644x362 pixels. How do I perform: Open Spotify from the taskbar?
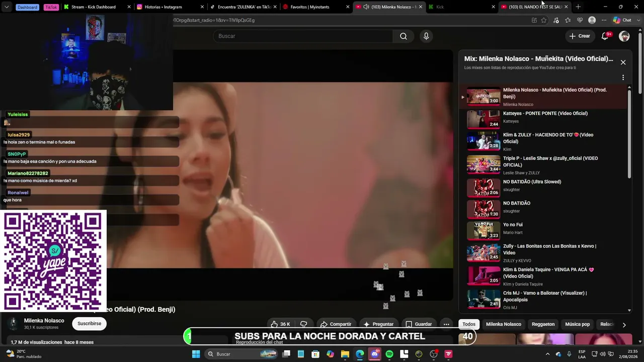[389, 354]
